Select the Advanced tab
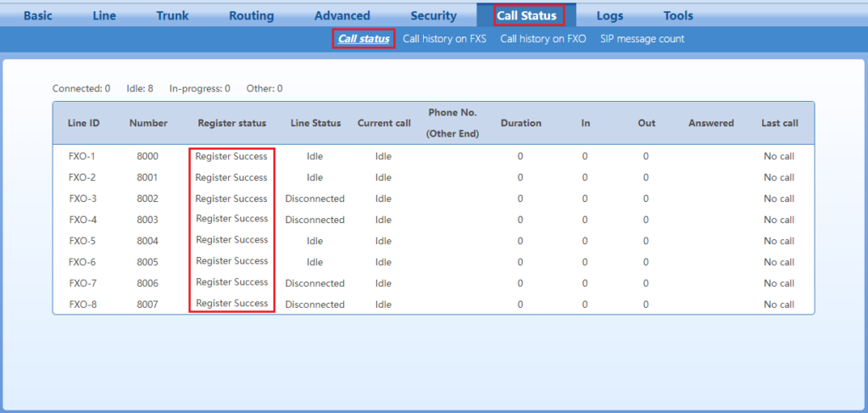Image resolution: width=868 pixels, height=413 pixels. (x=342, y=15)
